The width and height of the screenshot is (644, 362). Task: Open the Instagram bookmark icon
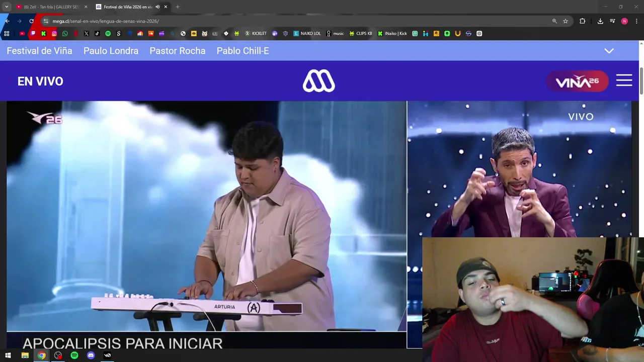coord(54,34)
